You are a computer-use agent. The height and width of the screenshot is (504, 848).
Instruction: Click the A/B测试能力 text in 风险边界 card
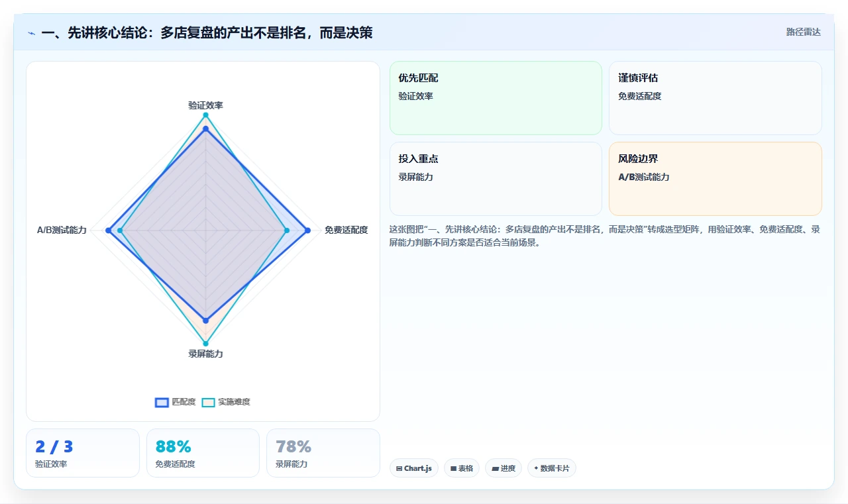click(x=643, y=177)
